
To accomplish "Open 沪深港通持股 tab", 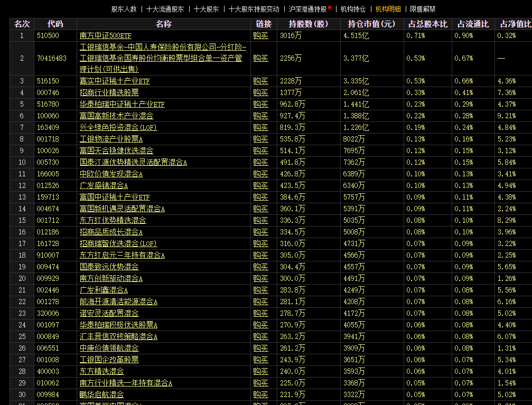I will [x=307, y=9].
